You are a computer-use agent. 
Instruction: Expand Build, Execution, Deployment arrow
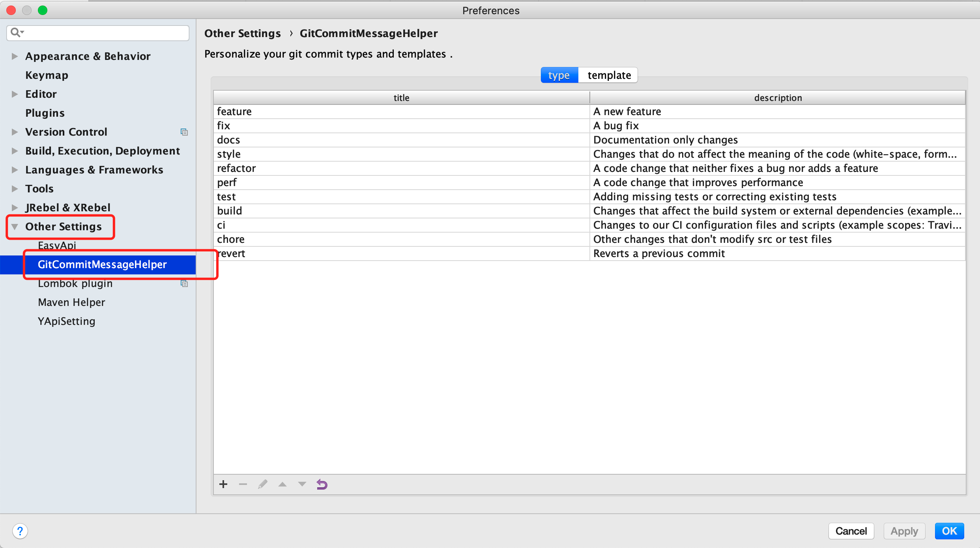point(15,151)
